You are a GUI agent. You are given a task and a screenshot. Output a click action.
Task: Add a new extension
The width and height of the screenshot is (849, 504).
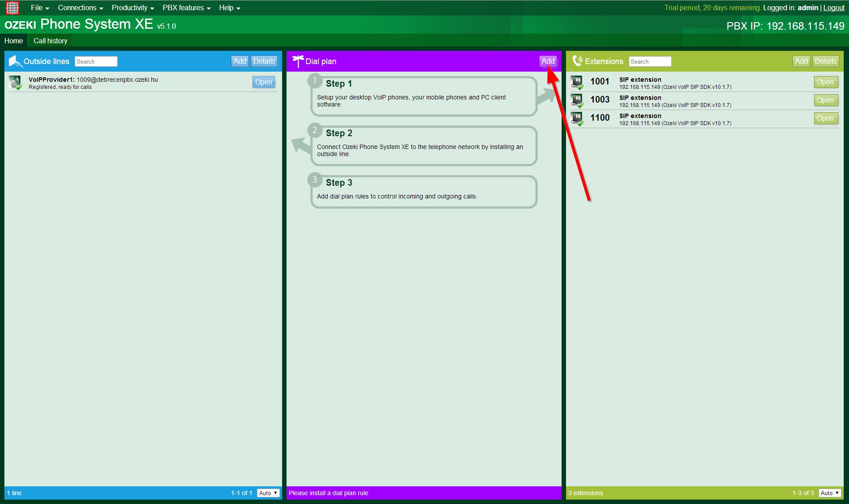(801, 61)
